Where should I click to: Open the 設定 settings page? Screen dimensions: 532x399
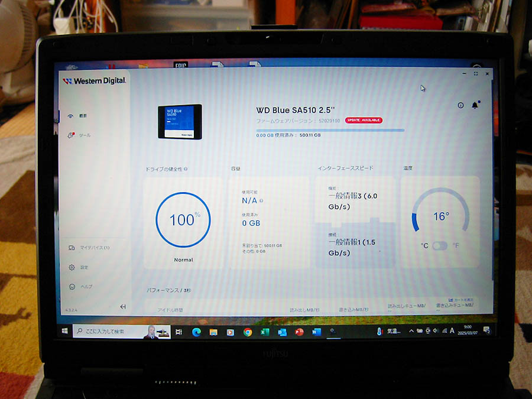coord(79,267)
